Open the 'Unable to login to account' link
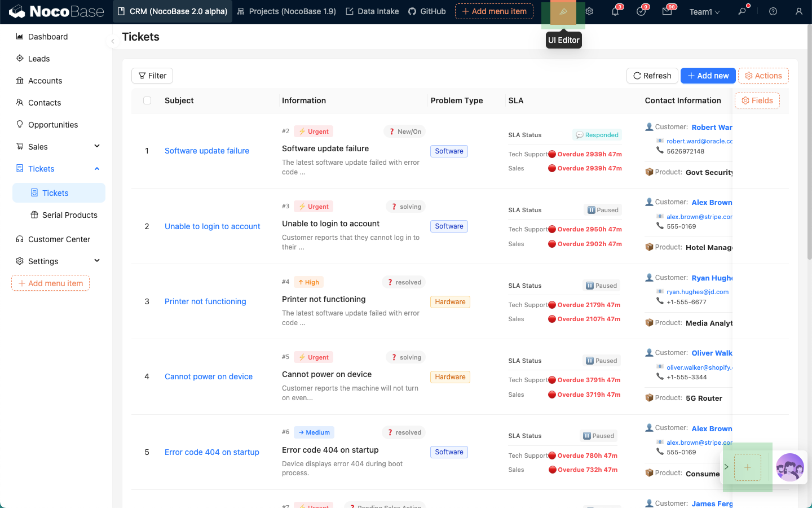Viewport: 812px width, 508px height. (x=212, y=226)
